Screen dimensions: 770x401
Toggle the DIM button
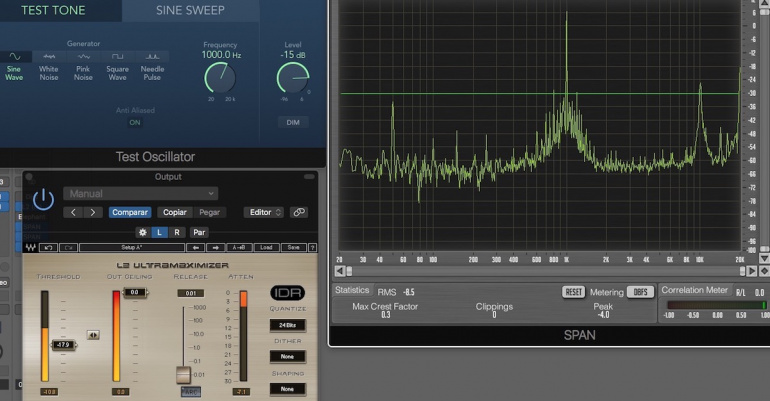pyautogui.click(x=293, y=122)
